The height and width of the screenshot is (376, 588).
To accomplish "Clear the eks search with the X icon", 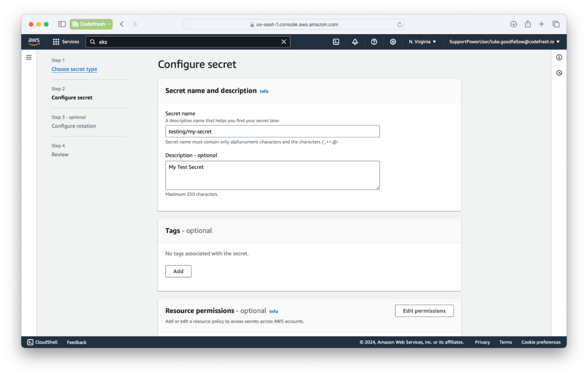I will (x=284, y=41).
